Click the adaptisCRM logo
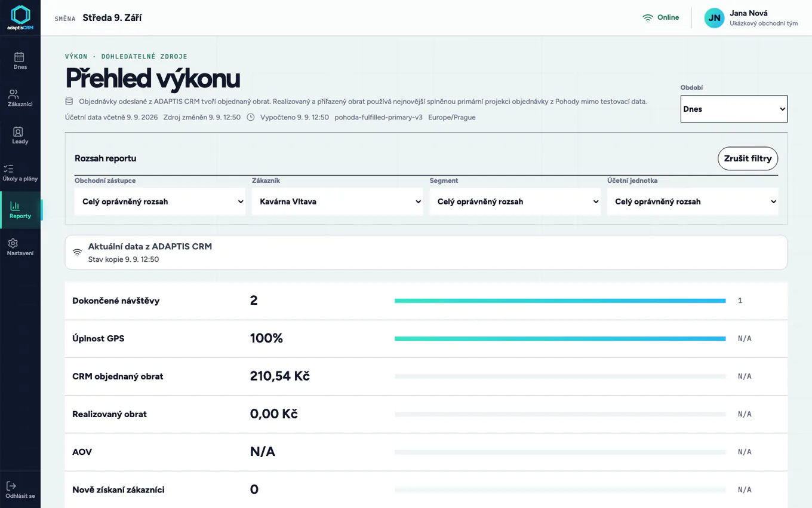The image size is (812, 508). tap(20, 18)
